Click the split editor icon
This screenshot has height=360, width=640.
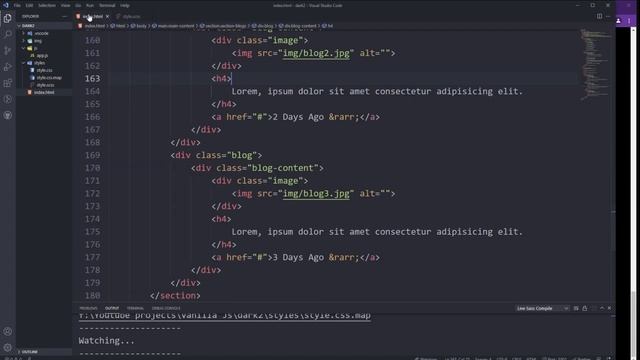[x=599, y=16]
